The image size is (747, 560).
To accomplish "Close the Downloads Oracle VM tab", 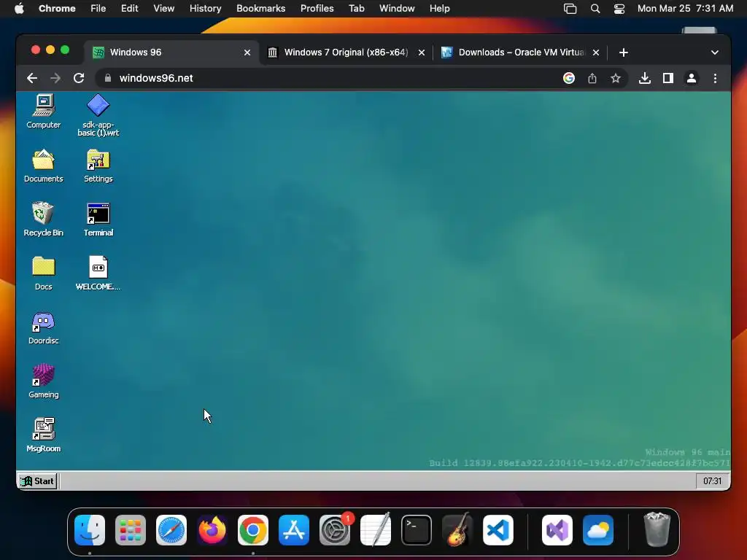I will coord(596,52).
